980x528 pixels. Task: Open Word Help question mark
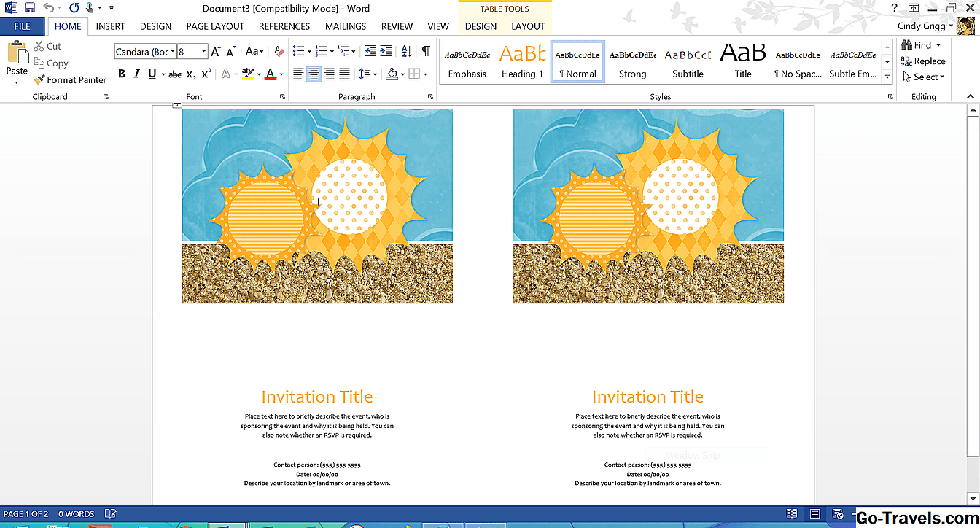tap(894, 8)
